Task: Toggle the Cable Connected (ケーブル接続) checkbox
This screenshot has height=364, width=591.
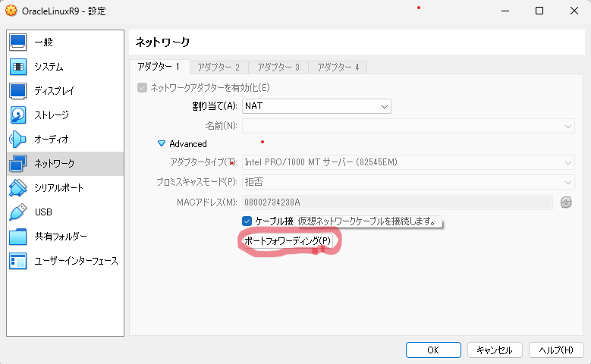Action: click(247, 221)
